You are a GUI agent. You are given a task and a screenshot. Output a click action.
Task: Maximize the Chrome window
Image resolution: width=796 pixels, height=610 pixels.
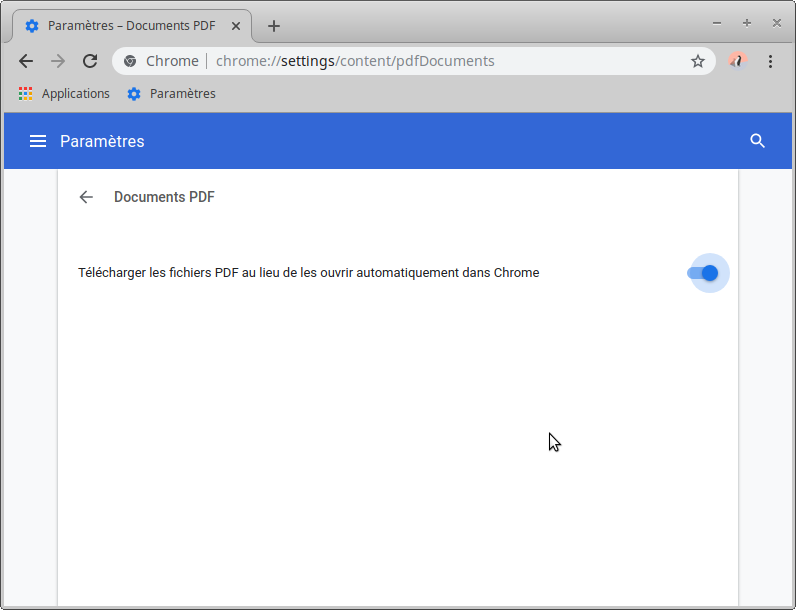746,22
